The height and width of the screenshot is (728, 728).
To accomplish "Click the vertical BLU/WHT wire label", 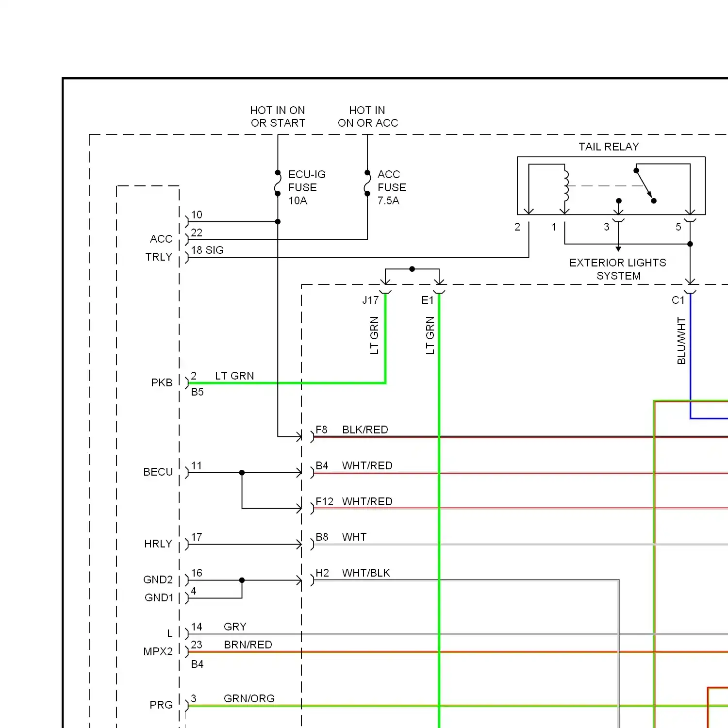I will click(681, 341).
